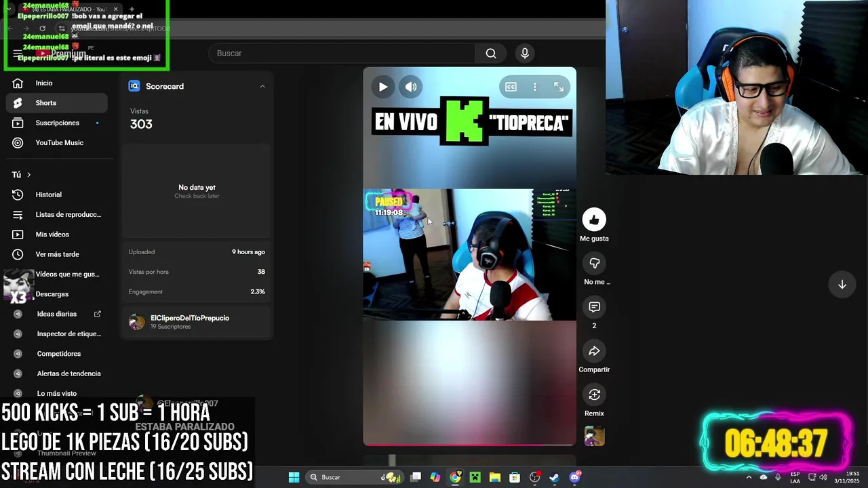Show hidden system tray icons

[749, 477]
